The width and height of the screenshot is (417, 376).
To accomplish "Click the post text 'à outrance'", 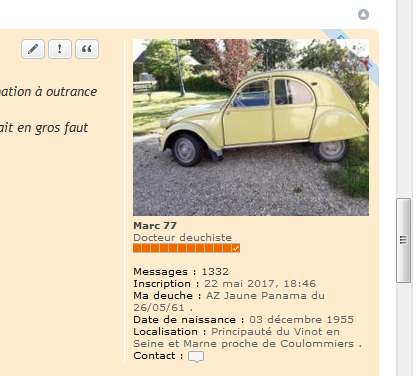I will coord(66,92).
